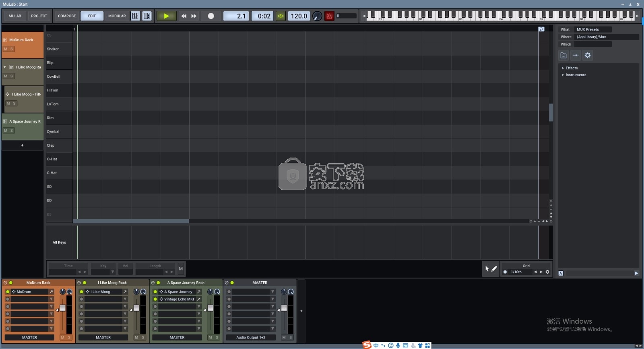Click the browser connection arrow icon
This screenshot has height=349, width=644.
click(x=576, y=55)
